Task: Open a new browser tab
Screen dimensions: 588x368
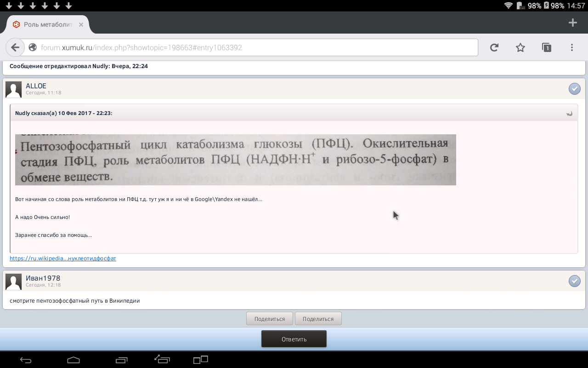Action: coord(572,23)
